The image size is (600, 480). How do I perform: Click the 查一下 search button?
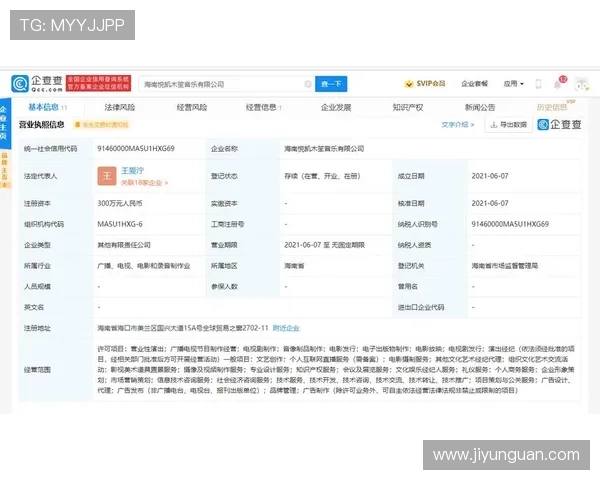coord(331,84)
